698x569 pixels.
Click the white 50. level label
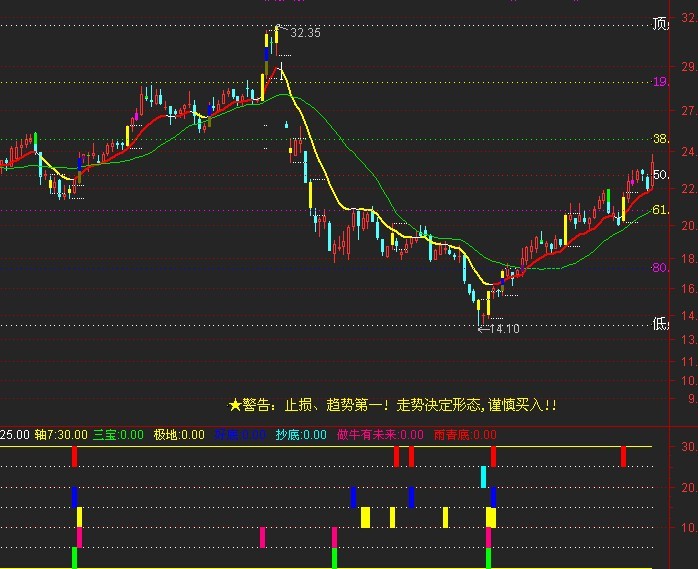click(x=660, y=175)
